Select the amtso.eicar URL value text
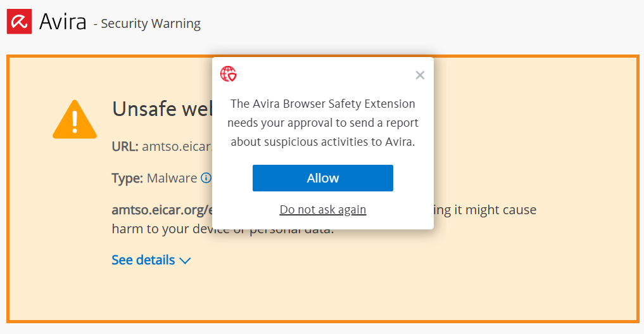This screenshot has height=334, width=644. click(x=177, y=146)
